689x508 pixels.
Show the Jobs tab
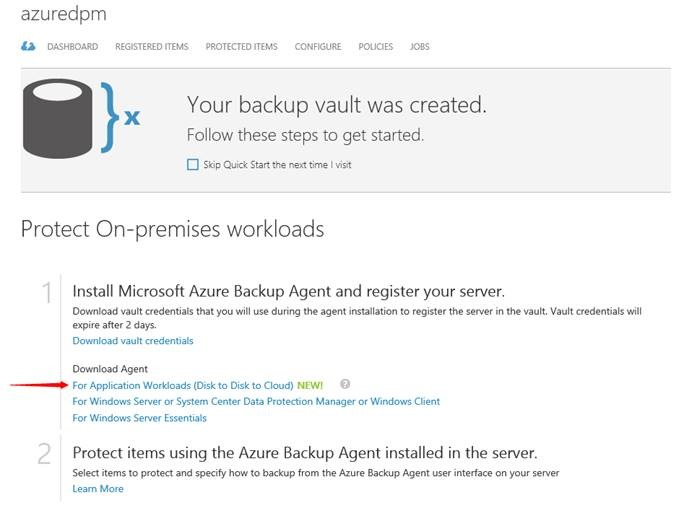pyautogui.click(x=419, y=47)
